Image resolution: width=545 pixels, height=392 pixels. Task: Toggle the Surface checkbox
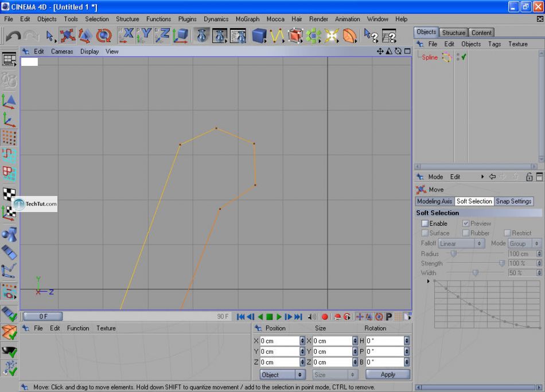(x=425, y=233)
